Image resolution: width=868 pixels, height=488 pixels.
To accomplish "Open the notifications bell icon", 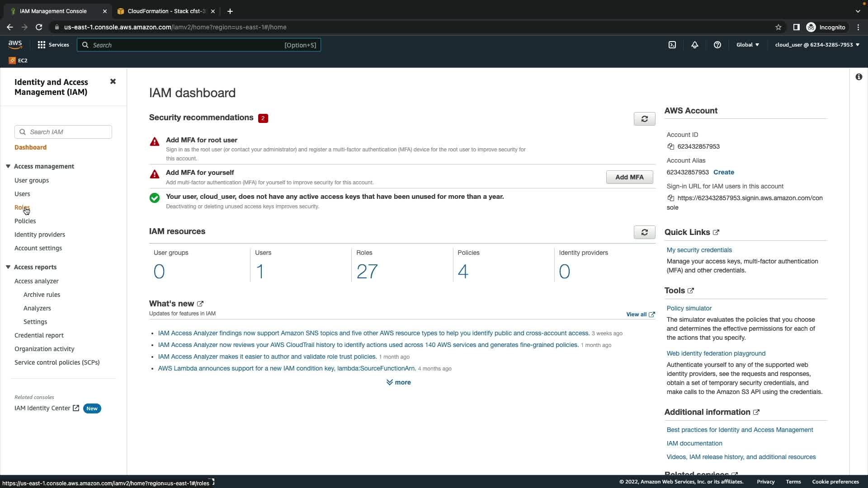I will click(695, 45).
